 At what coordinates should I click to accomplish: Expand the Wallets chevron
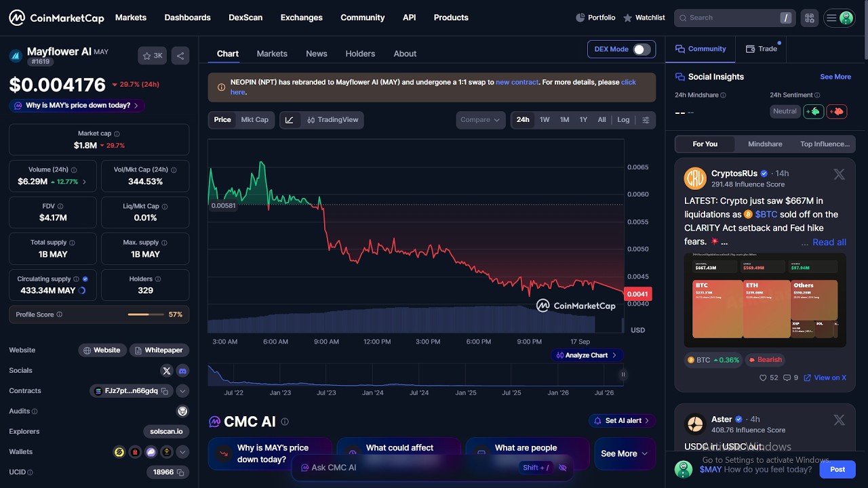coord(182,452)
